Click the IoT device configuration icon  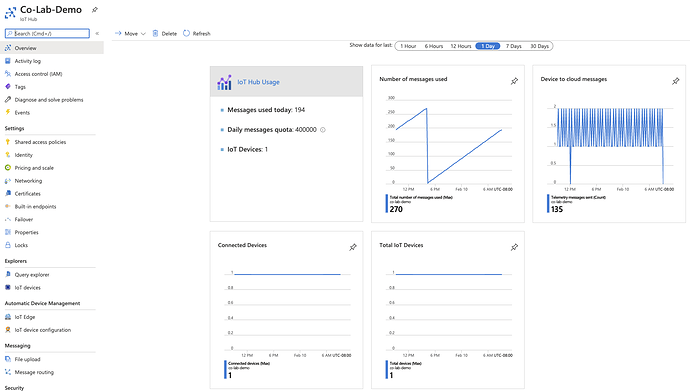point(7,330)
